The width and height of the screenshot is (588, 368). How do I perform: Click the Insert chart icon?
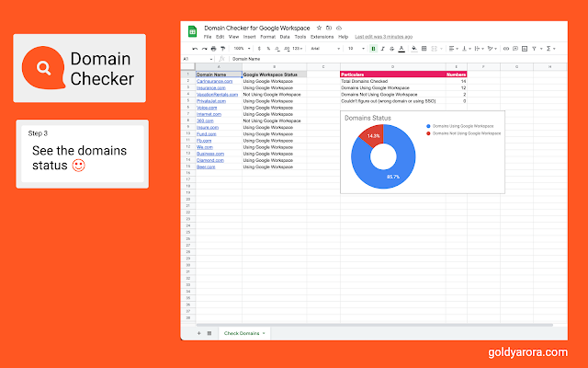pos(525,49)
